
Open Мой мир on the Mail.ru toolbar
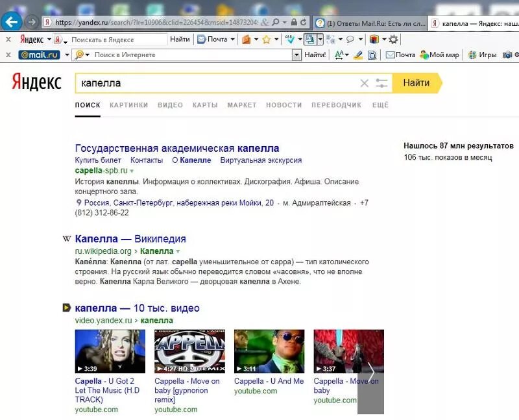pos(440,55)
